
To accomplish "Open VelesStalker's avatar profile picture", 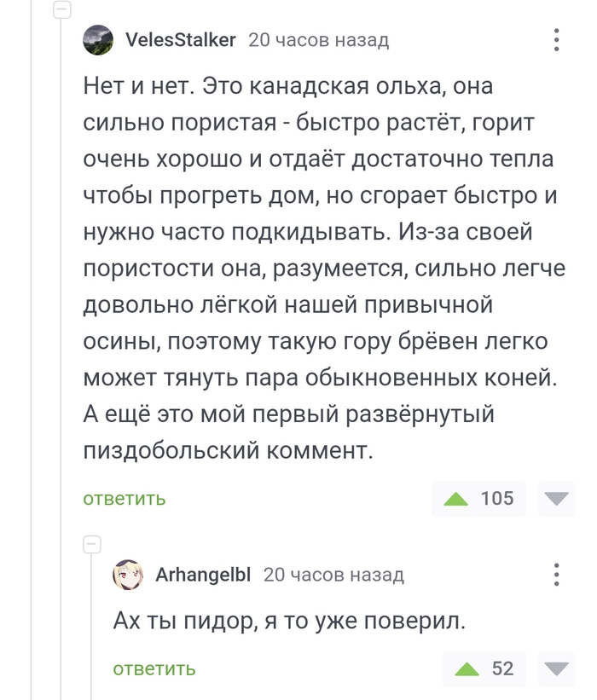I will pos(98,40).
